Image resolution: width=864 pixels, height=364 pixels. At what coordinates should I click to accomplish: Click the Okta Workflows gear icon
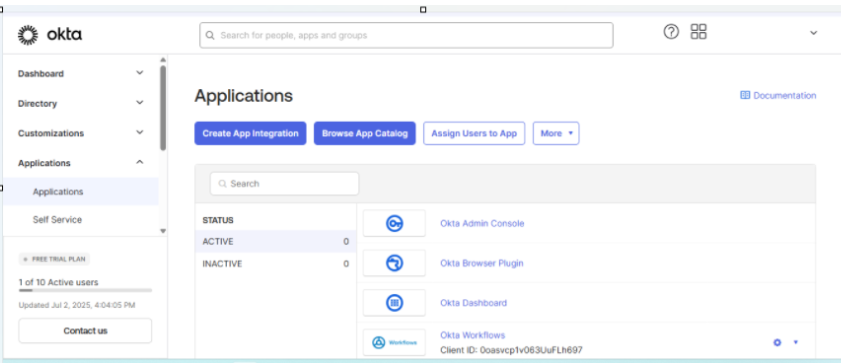click(x=777, y=343)
